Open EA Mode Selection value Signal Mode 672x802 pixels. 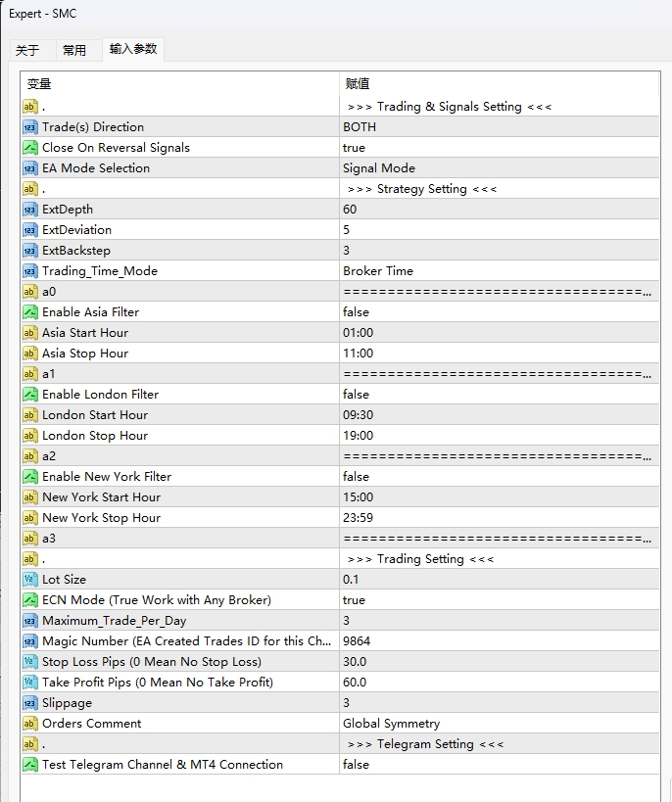tap(500, 168)
